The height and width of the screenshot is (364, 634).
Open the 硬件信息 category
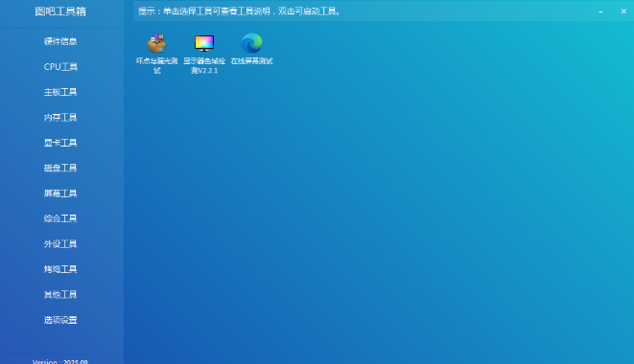(x=60, y=41)
